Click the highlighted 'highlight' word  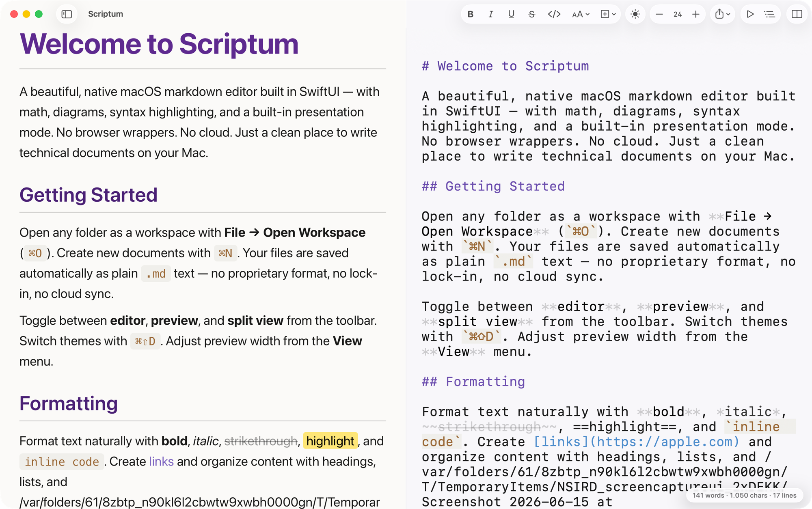(330, 441)
